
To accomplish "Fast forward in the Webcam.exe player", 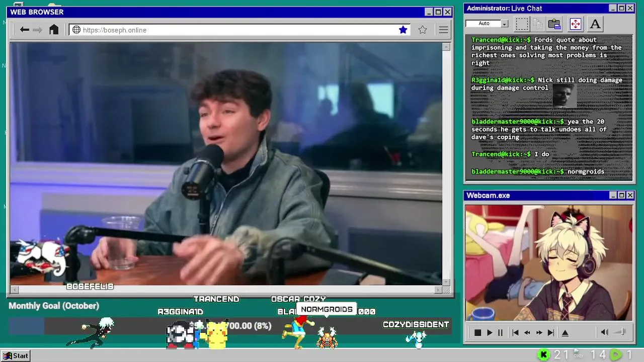I will 539,332.
